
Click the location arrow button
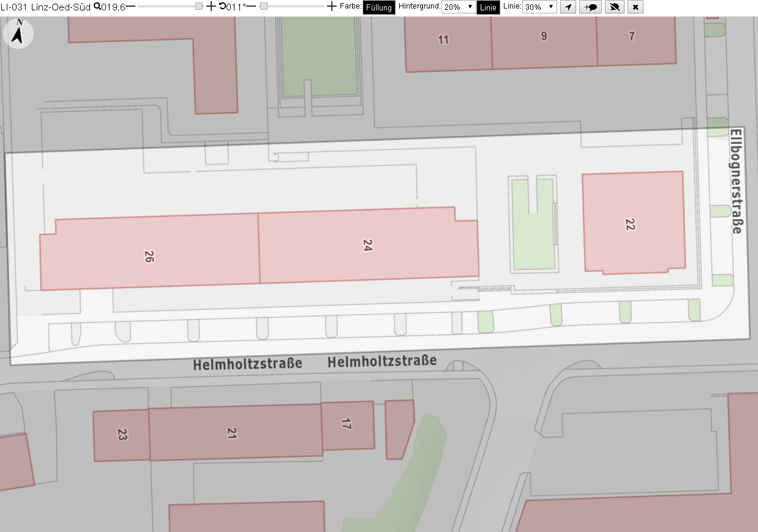pos(568,7)
